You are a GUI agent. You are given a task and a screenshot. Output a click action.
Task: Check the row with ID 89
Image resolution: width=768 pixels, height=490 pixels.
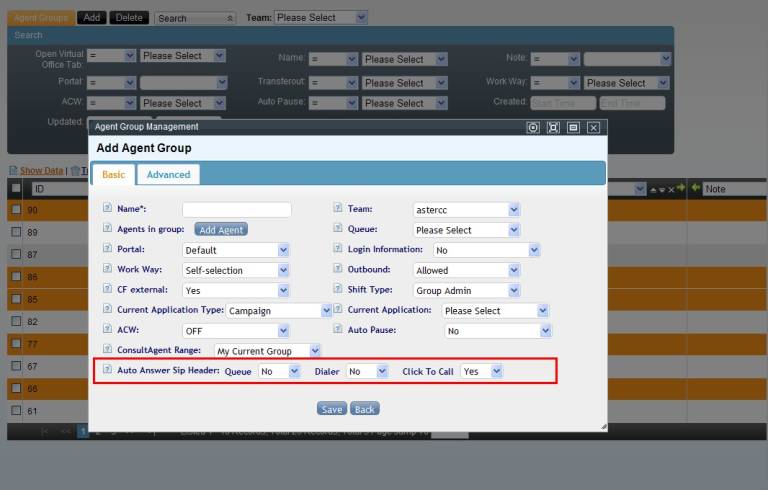(x=16, y=231)
